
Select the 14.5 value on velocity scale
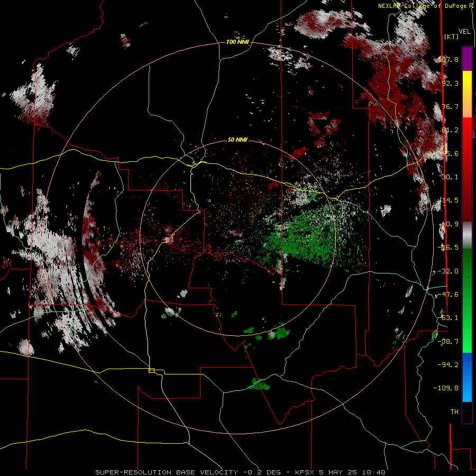pyautogui.click(x=450, y=200)
